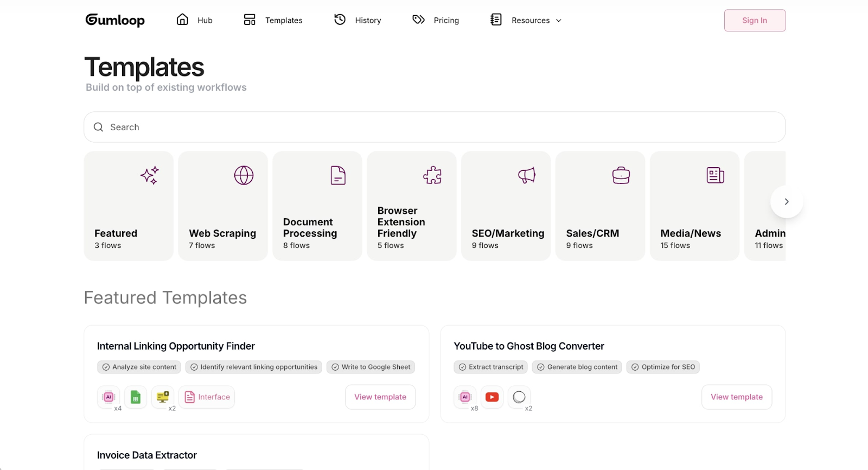Click the SEO/Marketing megaphone icon
Viewport: 868px width, 470px height.
click(x=527, y=175)
